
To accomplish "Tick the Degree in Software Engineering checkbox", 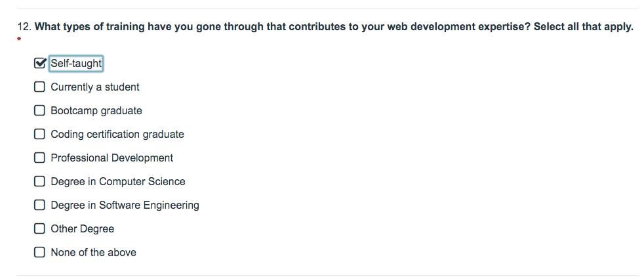I will point(40,205).
